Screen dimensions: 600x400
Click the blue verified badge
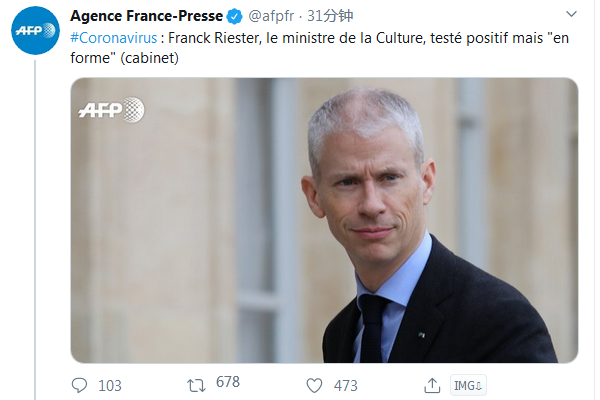point(235,16)
